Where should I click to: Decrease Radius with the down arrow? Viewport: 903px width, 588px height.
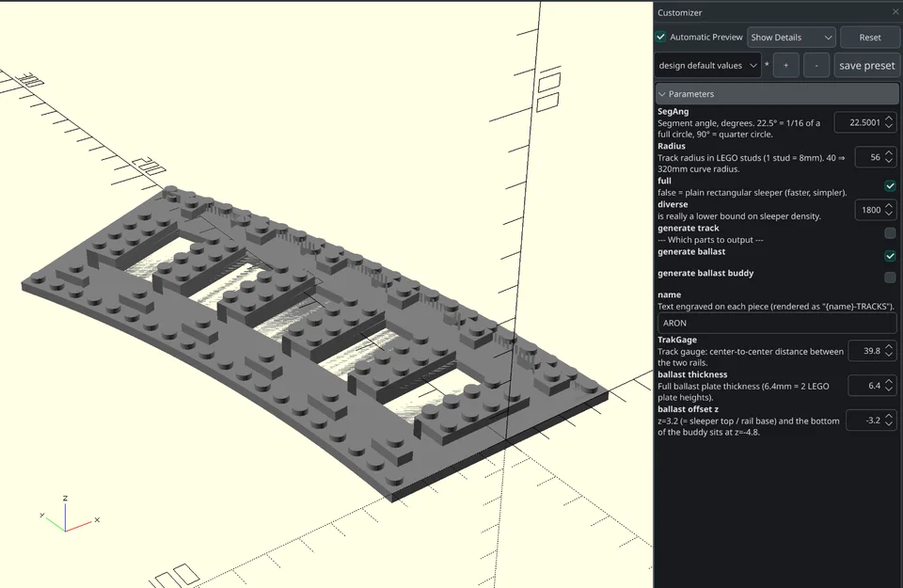(889, 161)
